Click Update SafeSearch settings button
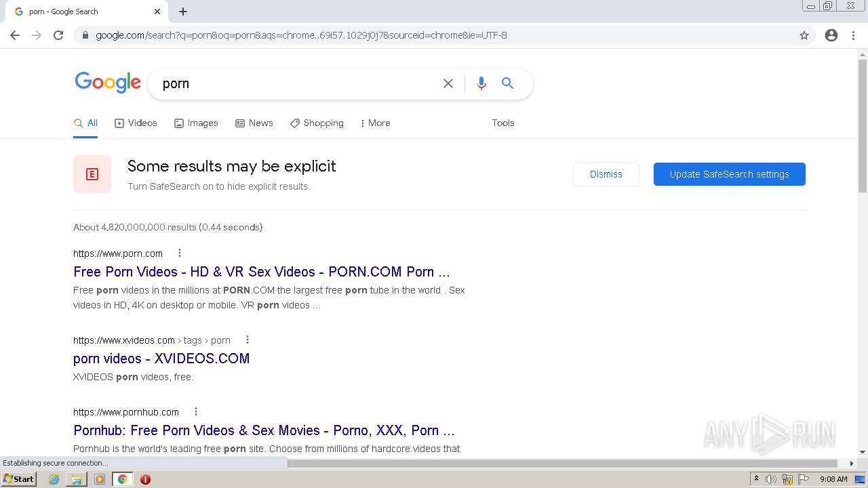This screenshot has height=488, width=868. pyautogui.click(x=730, y=174)
